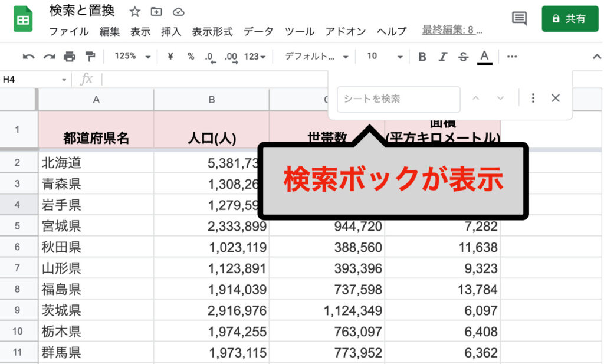Open the 挿入 menu

pos(171,31)
